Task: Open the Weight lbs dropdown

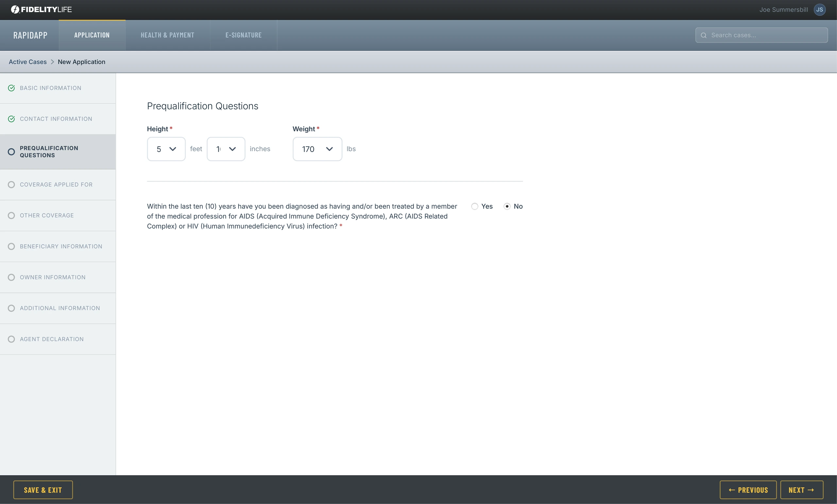Action: tap(317, 149)
